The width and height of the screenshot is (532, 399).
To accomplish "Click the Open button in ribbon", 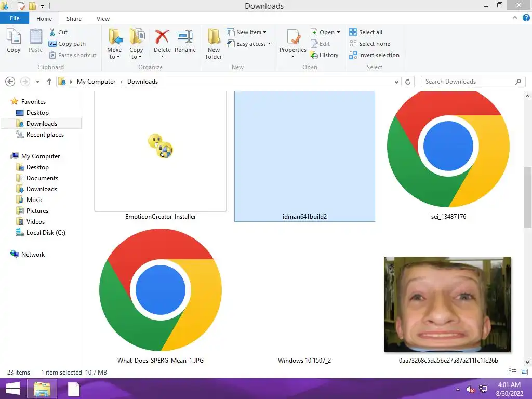I will click(322, 32).
